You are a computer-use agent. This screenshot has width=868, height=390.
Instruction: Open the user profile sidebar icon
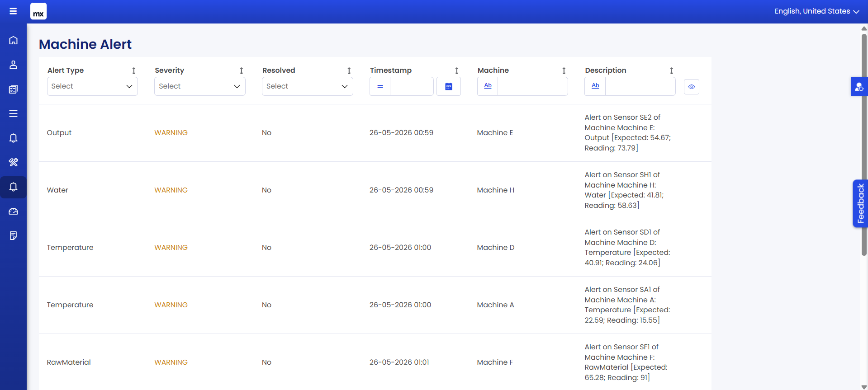tap(13, 65)
